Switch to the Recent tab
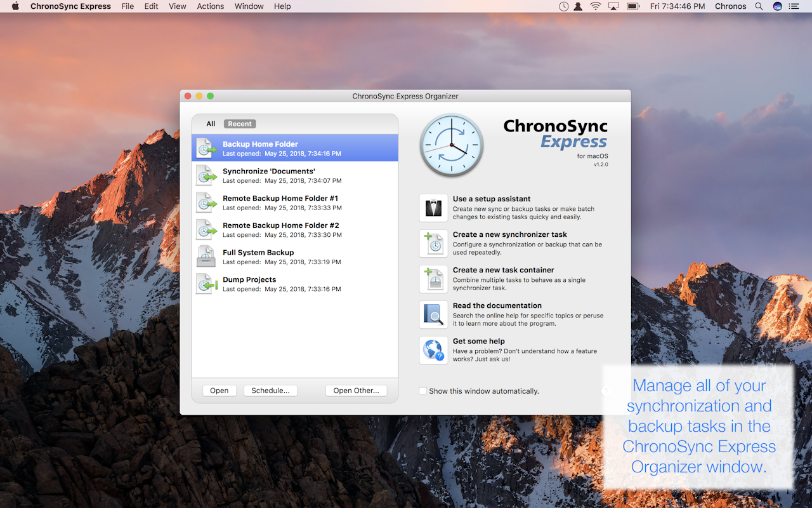Viewport: 812px width, 508px height. tap(239, 123)
